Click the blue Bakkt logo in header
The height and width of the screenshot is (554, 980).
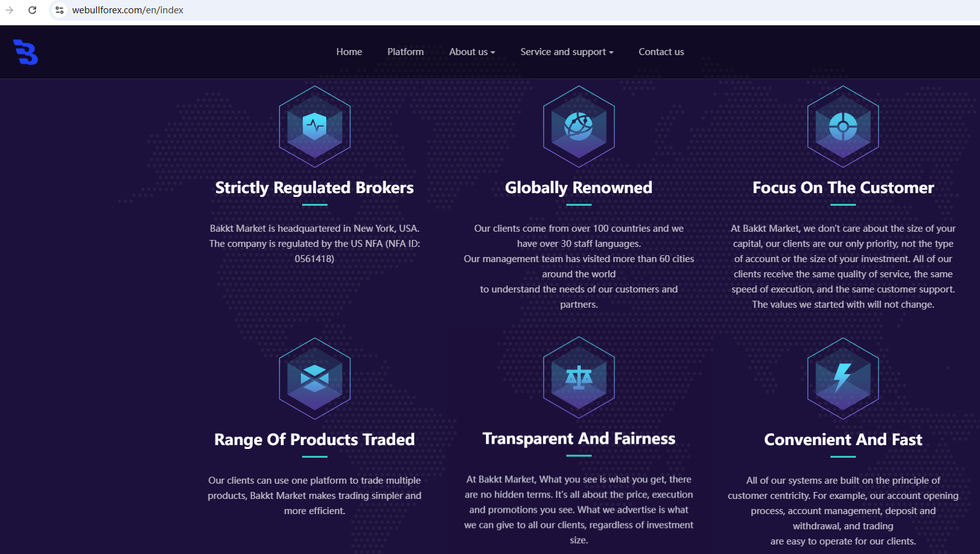tap(25, 53)
